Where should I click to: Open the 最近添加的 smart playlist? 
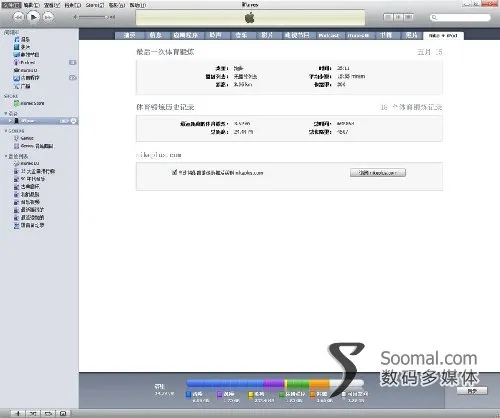click(29, 217)
